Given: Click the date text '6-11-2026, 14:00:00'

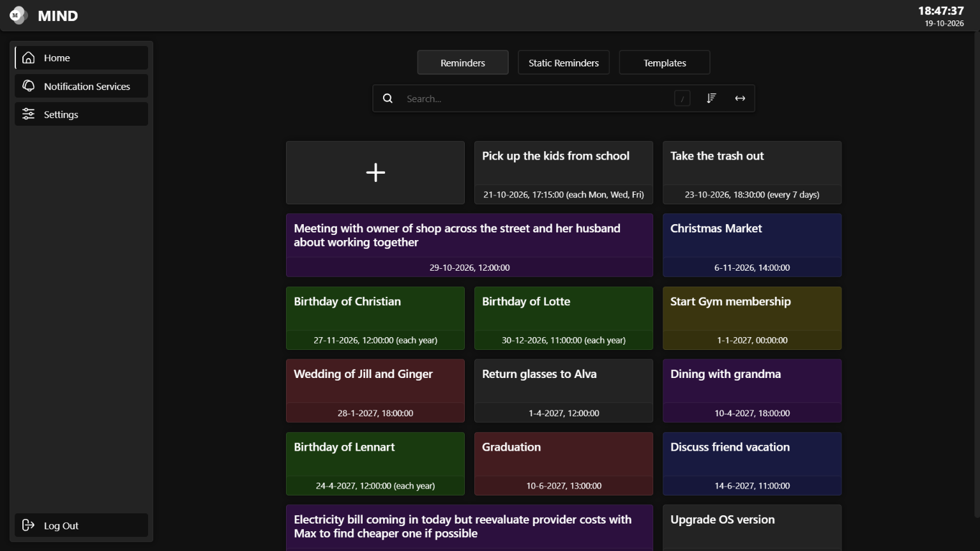Looking at the screenshot, I should [752, 268].
